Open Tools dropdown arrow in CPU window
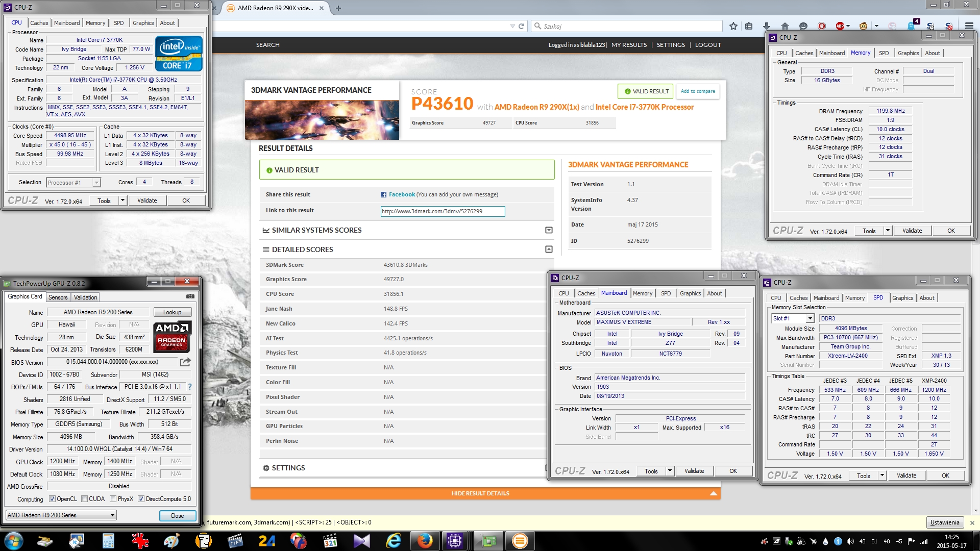The height and width of the screenshot is (551, 980). tap(122, 201)
